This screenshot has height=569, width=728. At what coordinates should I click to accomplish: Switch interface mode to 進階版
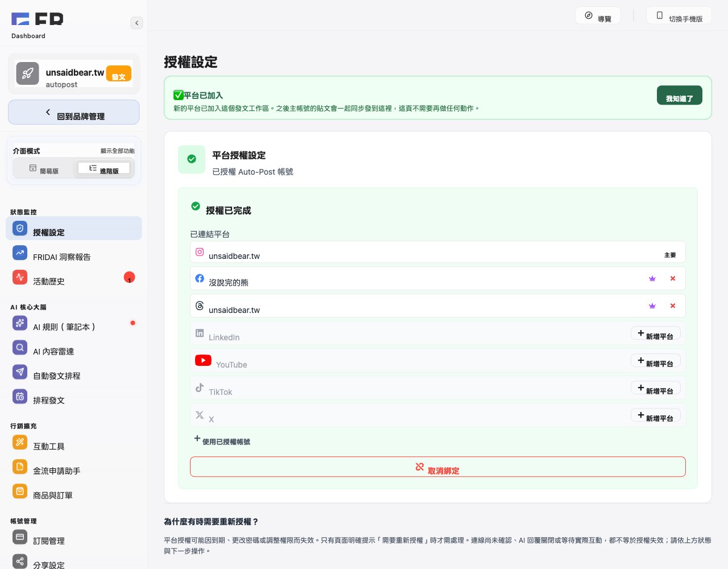point(104,168)
